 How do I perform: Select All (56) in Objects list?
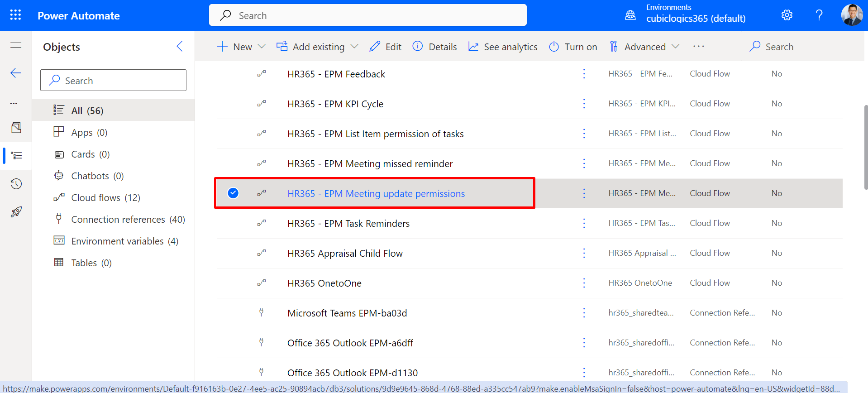(113, 110)
